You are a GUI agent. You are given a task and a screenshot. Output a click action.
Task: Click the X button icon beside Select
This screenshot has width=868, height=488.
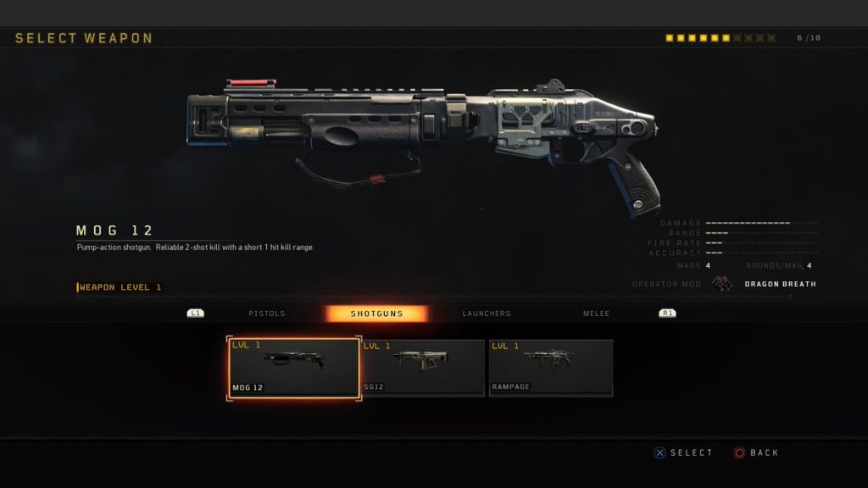coord(659,452)
